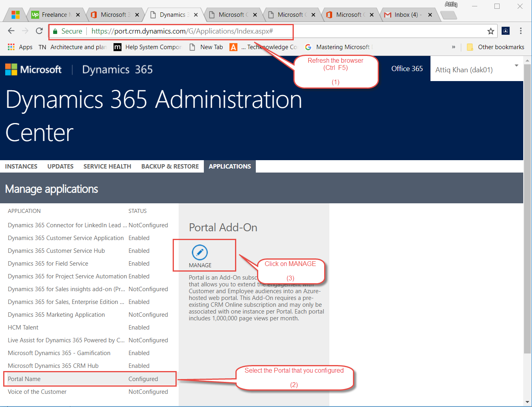Image resolution: width=532 pixels, height=407 pixels.
Task: Select Portal Name application row
Action: pos(90,379)
